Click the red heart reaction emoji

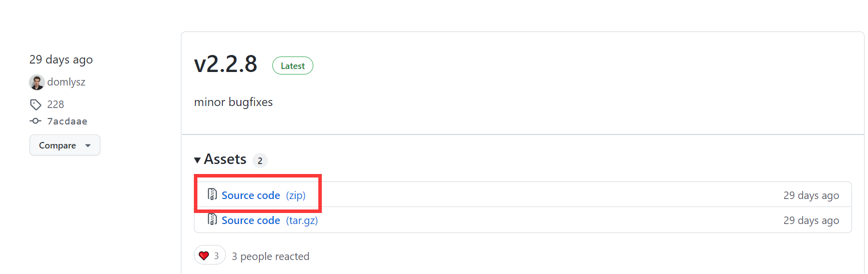204,256
